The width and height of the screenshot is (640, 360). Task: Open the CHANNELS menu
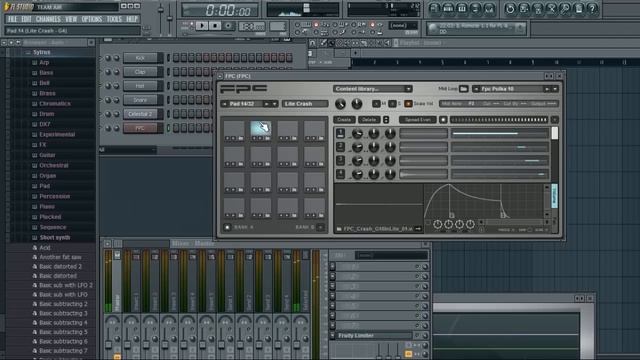click(48, 19)
